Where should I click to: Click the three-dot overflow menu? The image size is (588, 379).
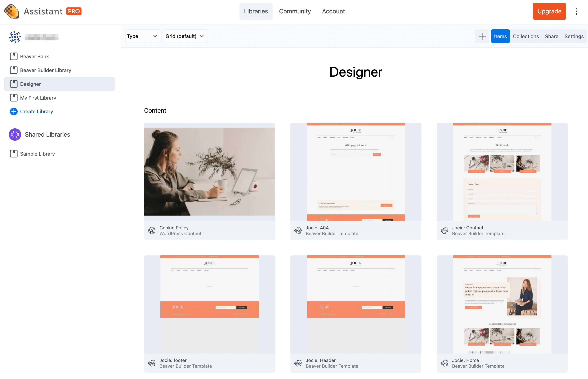[578, 11]
